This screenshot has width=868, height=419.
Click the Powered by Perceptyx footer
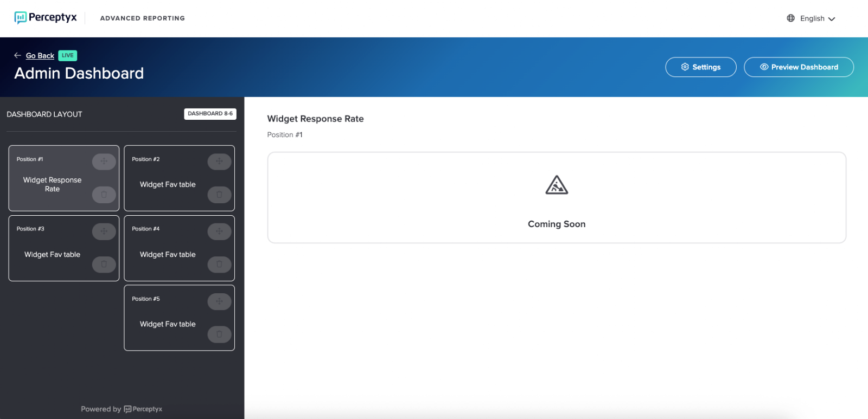pos(122,409)
